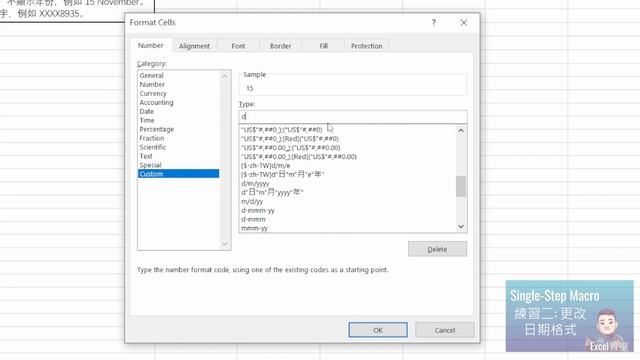
Task: Open the Font tab
Action: point(238,46)
